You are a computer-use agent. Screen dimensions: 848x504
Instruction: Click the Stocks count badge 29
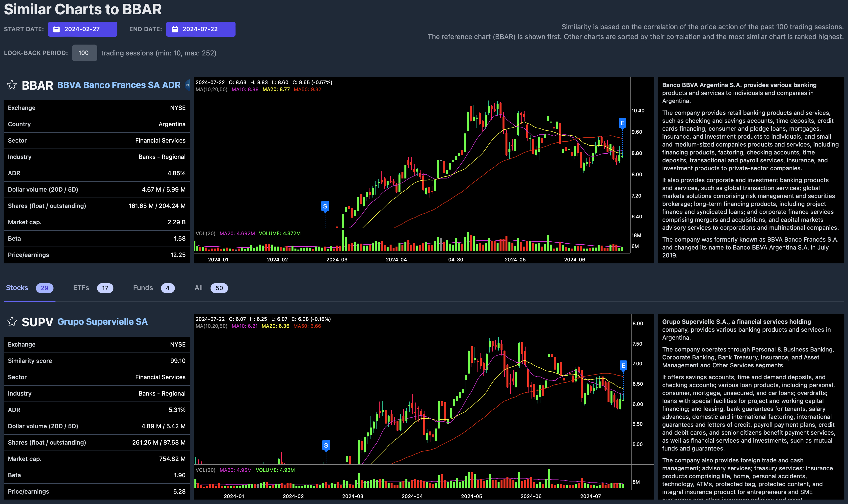click(45, 288)
